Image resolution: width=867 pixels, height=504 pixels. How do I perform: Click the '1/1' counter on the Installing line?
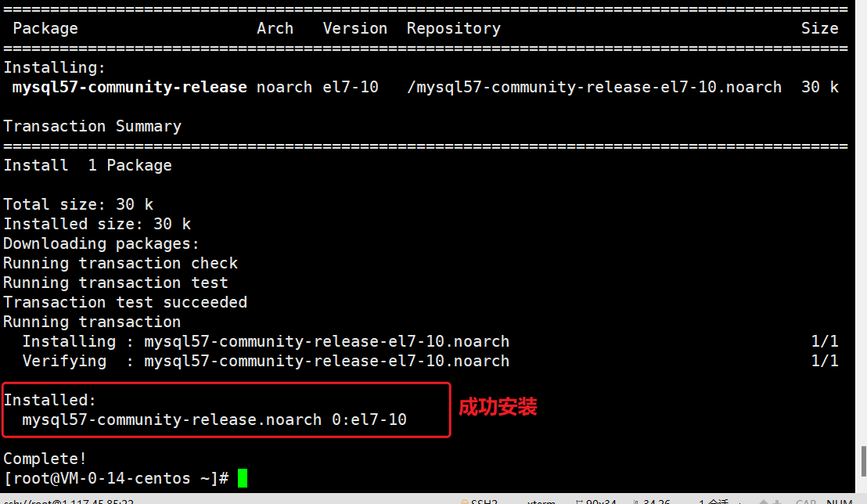click(x=825, y=341)
